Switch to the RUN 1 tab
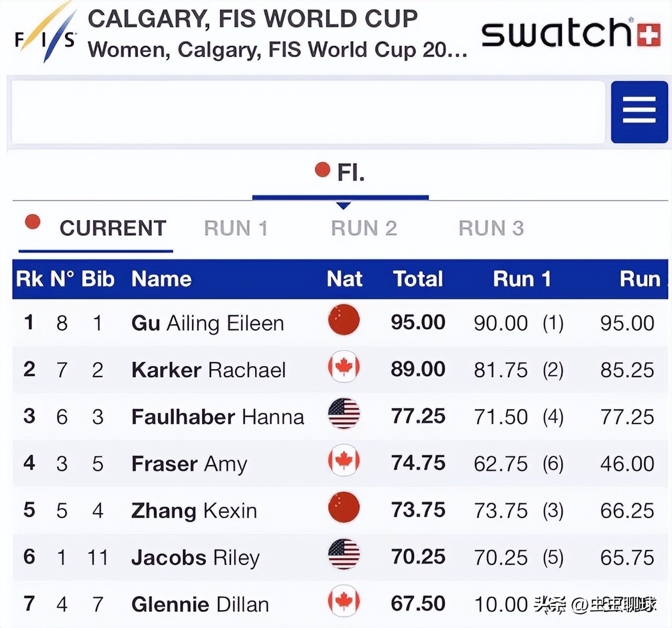672x628 pixels. tap(236, 228)
